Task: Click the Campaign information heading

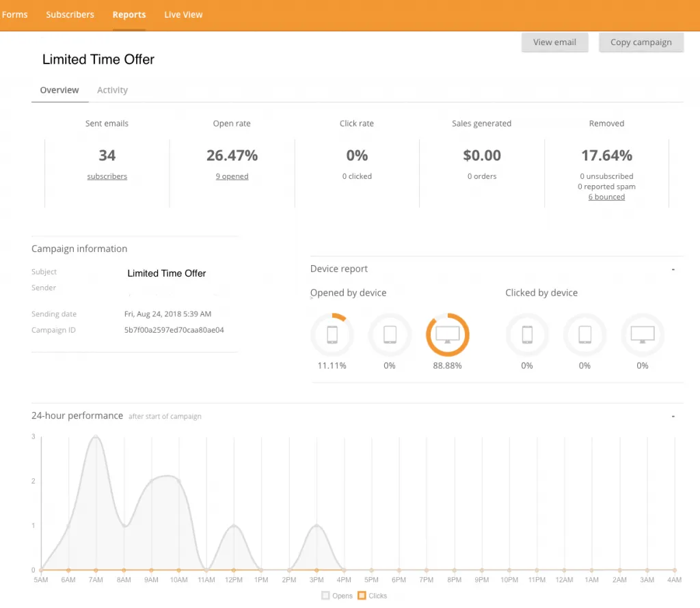Action: tap(79, 249)
